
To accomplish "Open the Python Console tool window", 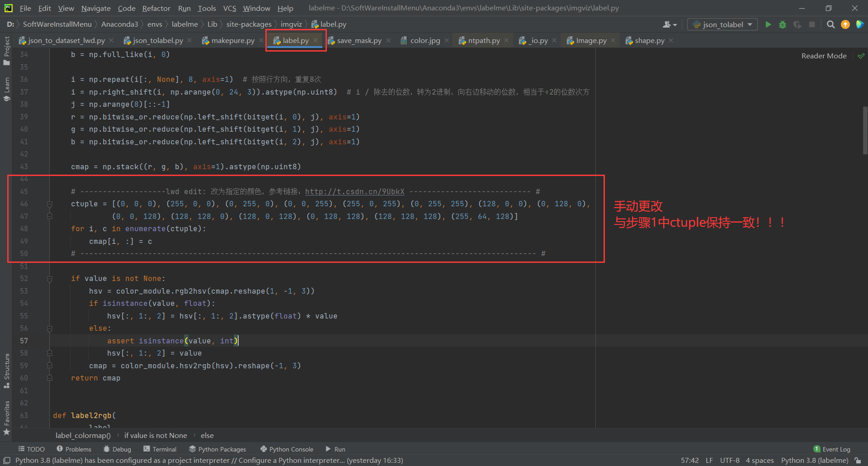I will click(x=287, y=449).
